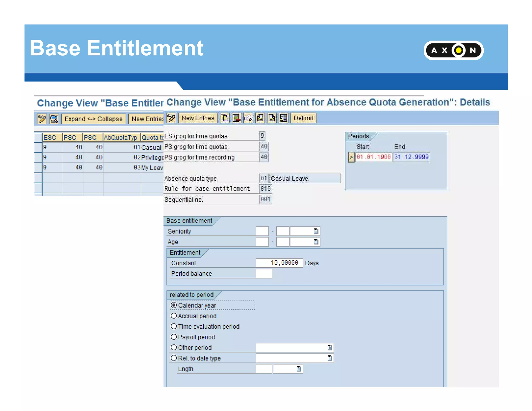Screen dimensions: 532x411
Task: Select row selector for 01 Casual row
Action: point(38,147)
